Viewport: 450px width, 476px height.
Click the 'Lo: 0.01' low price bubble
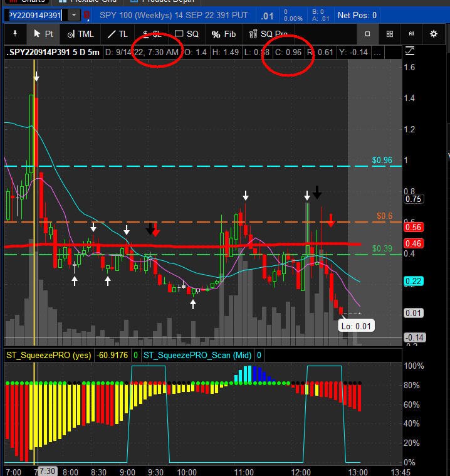pos(356,326)
